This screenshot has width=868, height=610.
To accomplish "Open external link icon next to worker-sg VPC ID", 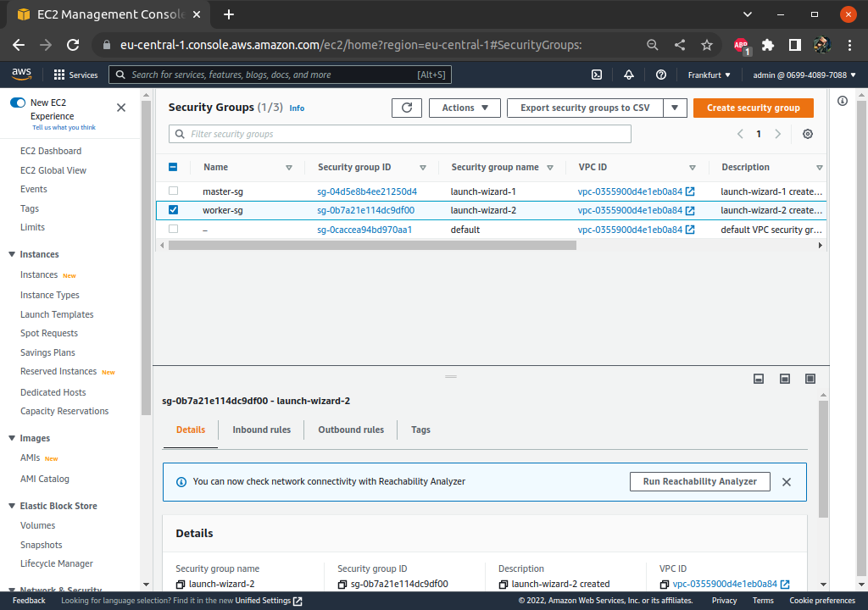I will 690,210.
